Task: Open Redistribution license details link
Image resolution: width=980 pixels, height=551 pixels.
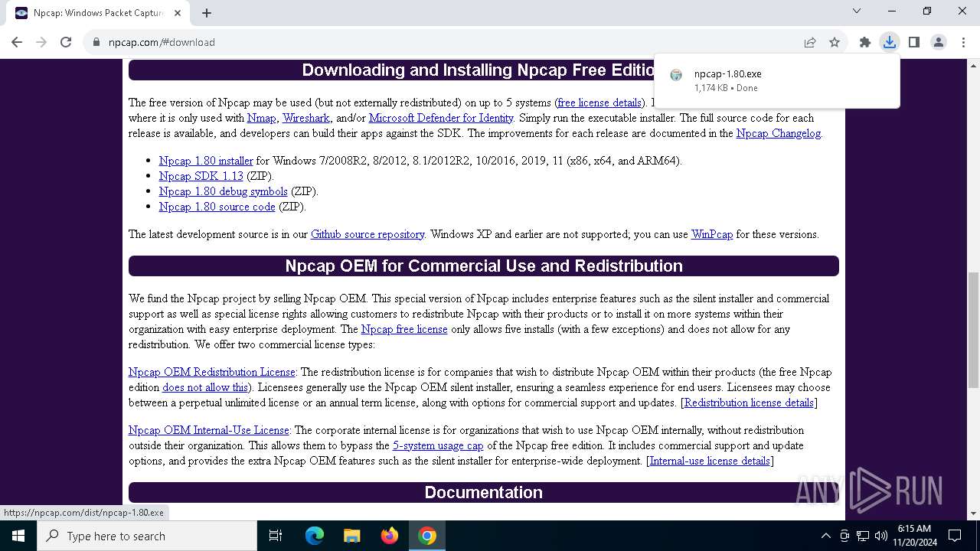Action: [749, 403]
